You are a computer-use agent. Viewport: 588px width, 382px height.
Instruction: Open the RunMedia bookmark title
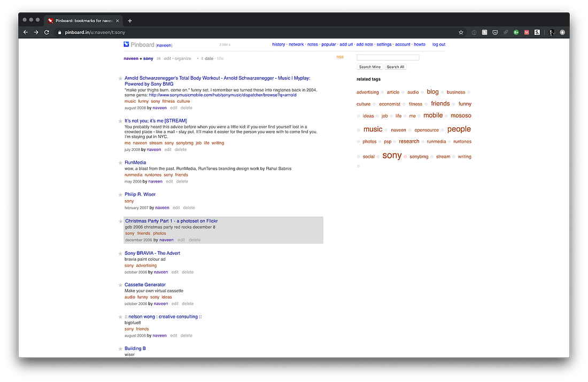[135, 163]
